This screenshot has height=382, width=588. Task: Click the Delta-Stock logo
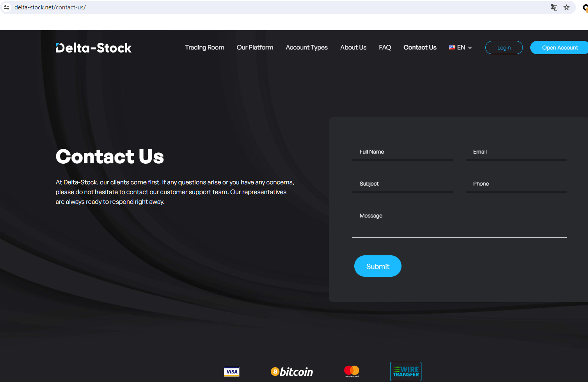[94, 48]
